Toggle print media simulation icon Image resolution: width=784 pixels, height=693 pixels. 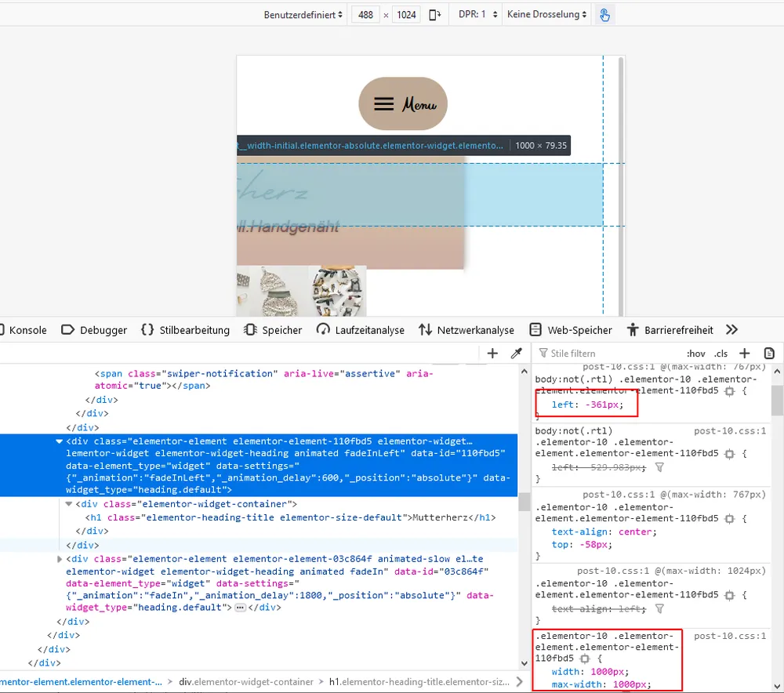point(770,354)
